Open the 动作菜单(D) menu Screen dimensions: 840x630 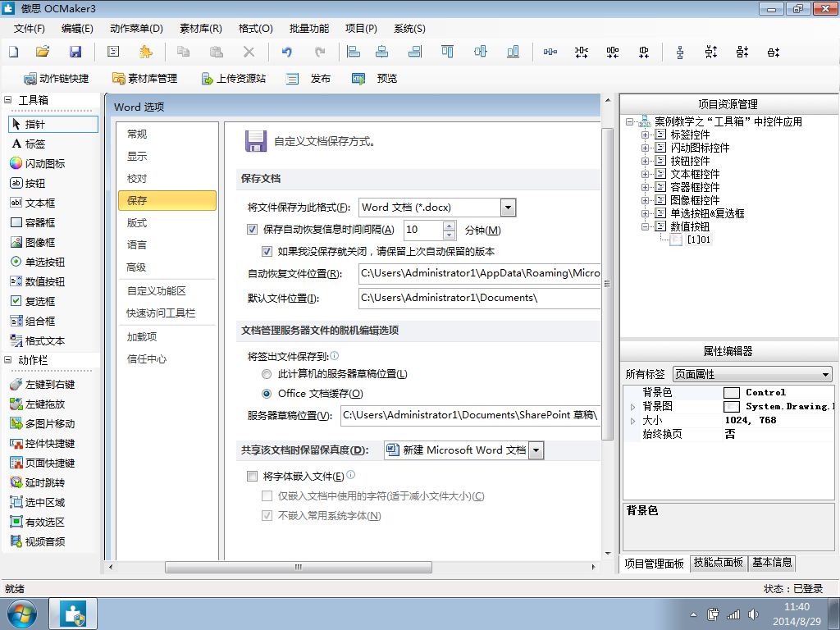tap(136, 29)
